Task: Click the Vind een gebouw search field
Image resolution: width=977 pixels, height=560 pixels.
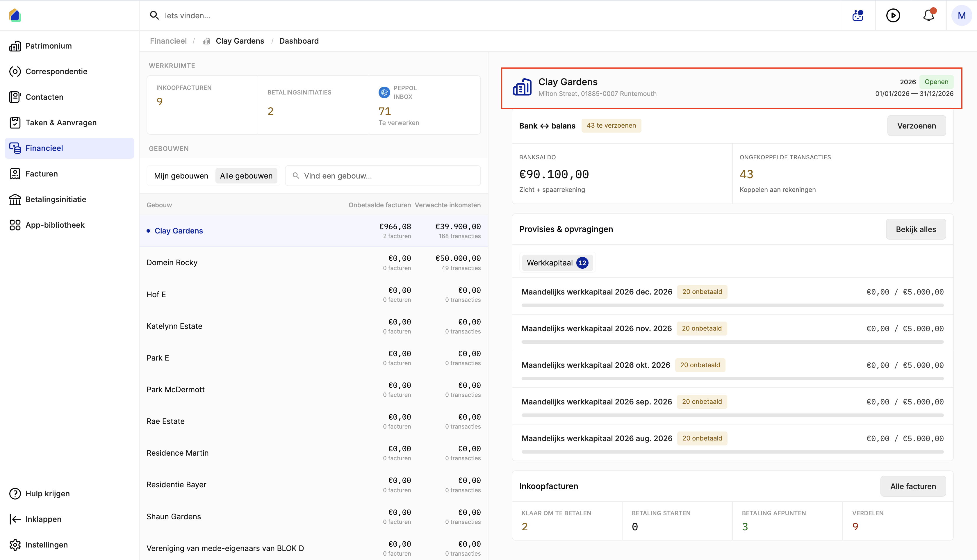Action: click(383, 176)
